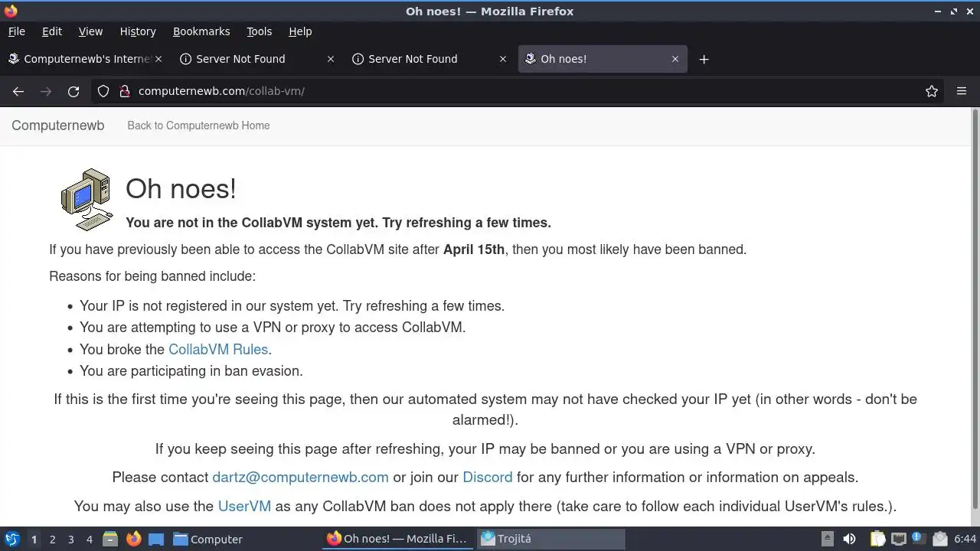This screenshot has height=551, width=980.
Task: Click the Firefox logo in title bar
Action: (10, 11)
